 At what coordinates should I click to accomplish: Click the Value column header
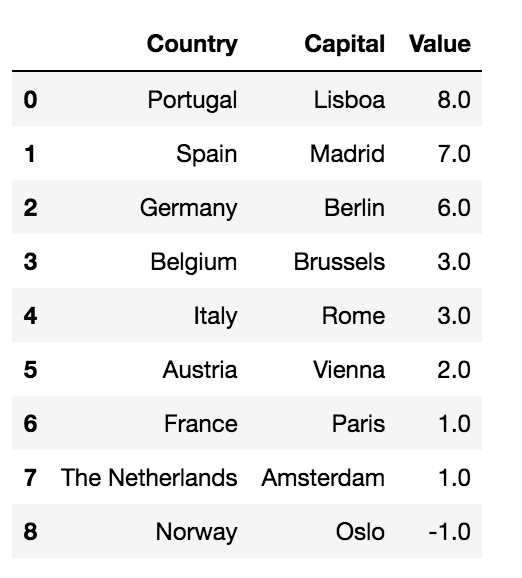pyautogui.click(x=440, y=44)
